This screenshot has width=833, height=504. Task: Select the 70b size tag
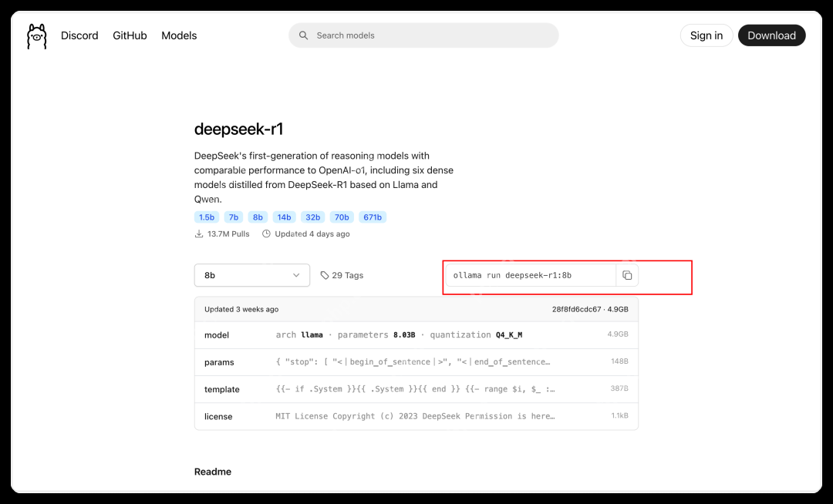coord(342,217)
